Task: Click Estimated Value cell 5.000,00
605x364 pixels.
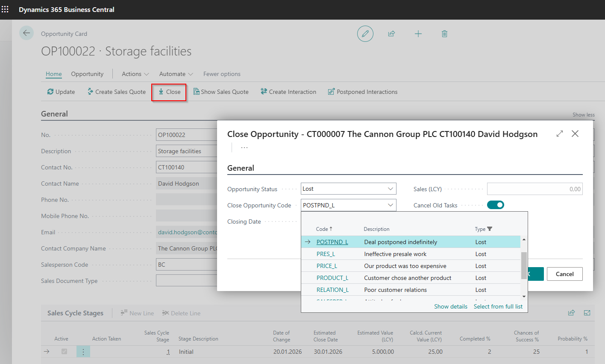Action: point(383,352)
